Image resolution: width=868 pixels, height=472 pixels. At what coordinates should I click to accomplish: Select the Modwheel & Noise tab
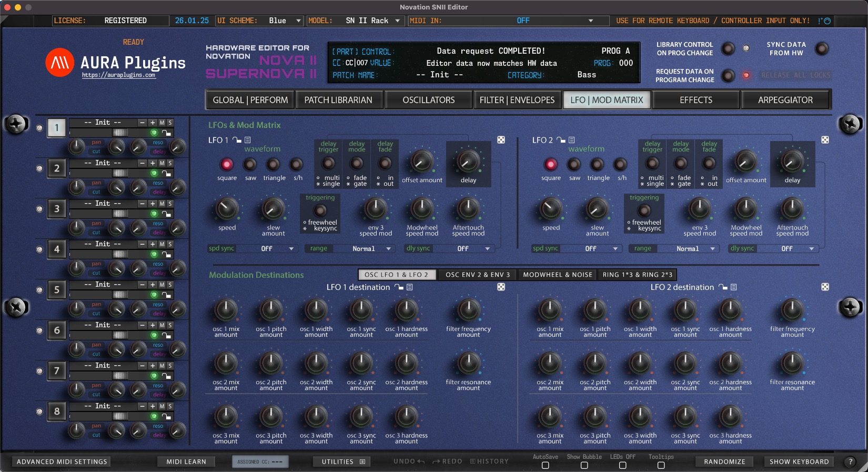557,275
